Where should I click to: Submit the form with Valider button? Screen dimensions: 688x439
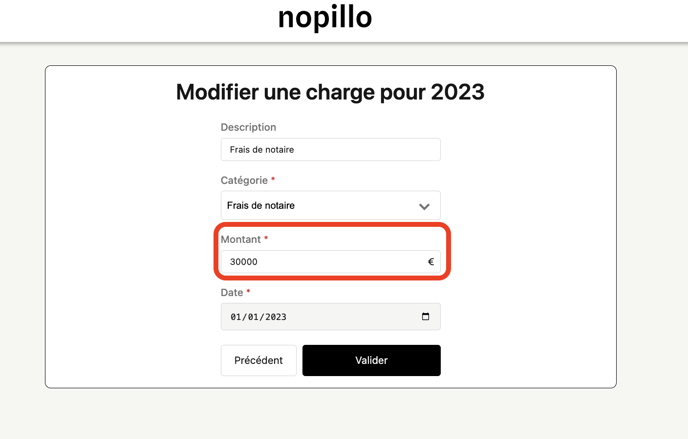click(371, 360)
